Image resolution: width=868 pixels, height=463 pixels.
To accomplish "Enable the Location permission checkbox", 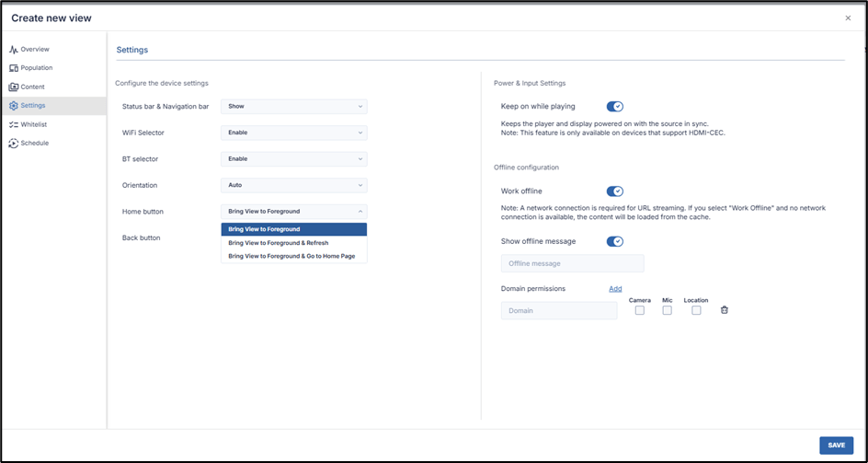I will [x=696, y=310].
